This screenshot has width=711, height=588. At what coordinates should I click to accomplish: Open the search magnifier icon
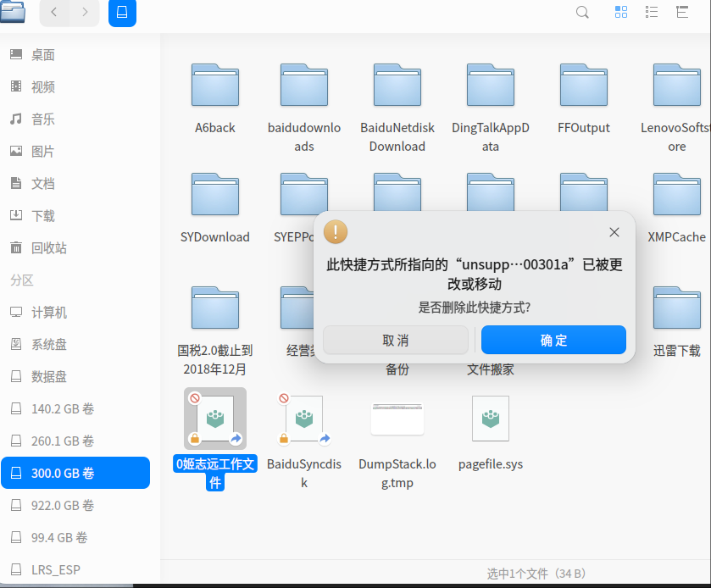pyautogui.click(x=582, y=12)
